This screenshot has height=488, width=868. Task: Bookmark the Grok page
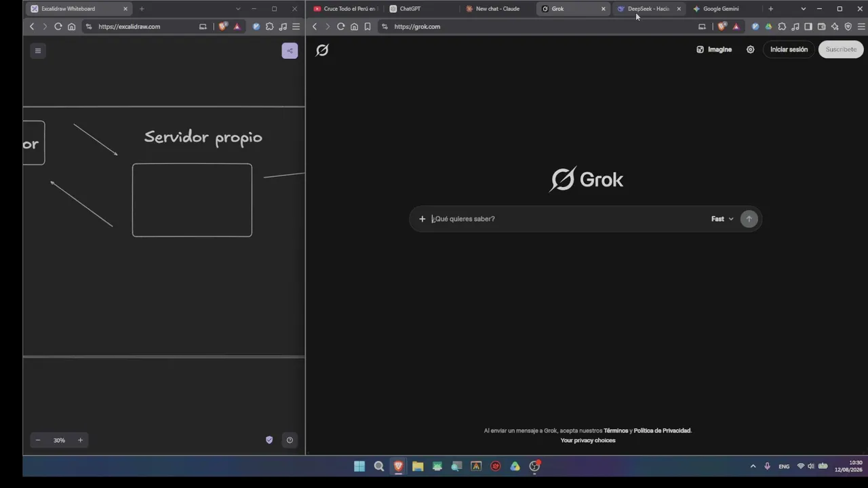click(368, 26)
